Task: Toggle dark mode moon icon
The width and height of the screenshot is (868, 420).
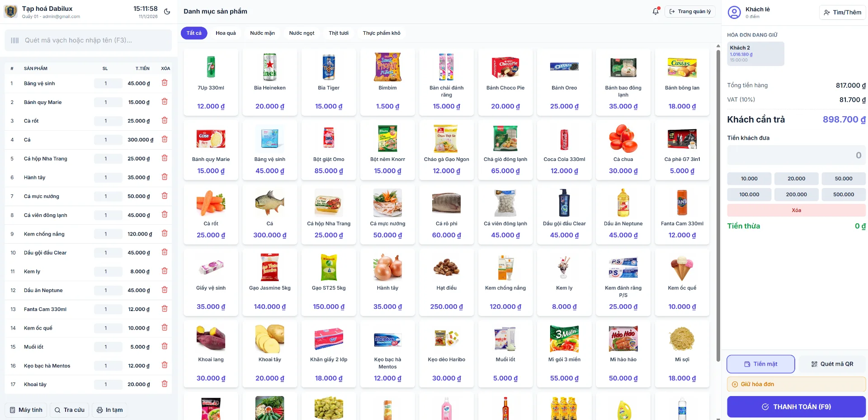Action: click(167, 12)
